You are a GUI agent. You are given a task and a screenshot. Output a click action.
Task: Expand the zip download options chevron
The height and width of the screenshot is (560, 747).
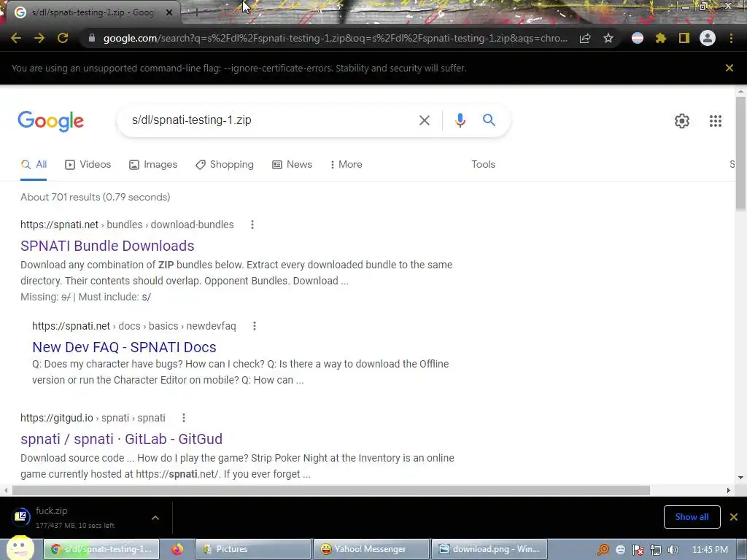point(155,518)
